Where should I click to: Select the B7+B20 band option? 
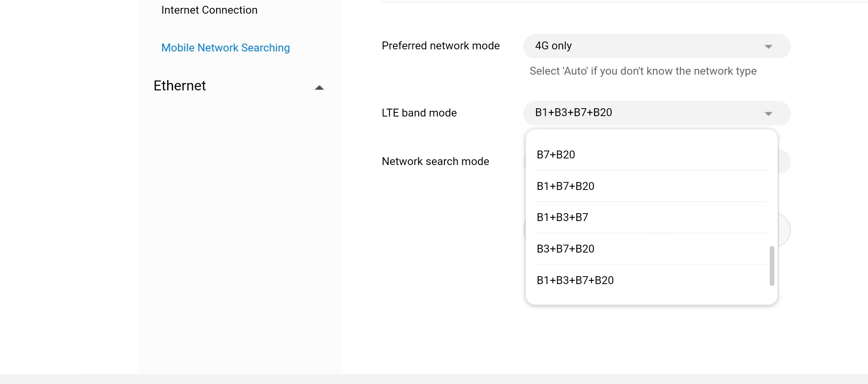tap(556, 155)
